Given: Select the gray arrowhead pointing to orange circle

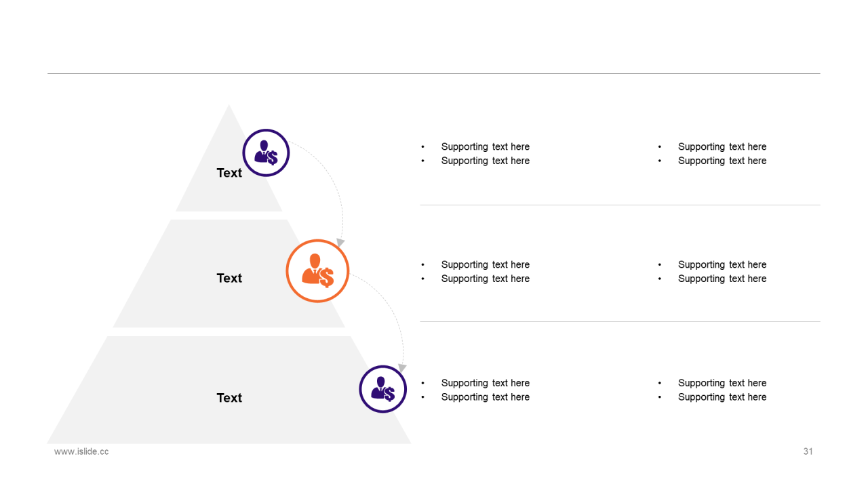Looking at the screenshot, I should [340, 243].
